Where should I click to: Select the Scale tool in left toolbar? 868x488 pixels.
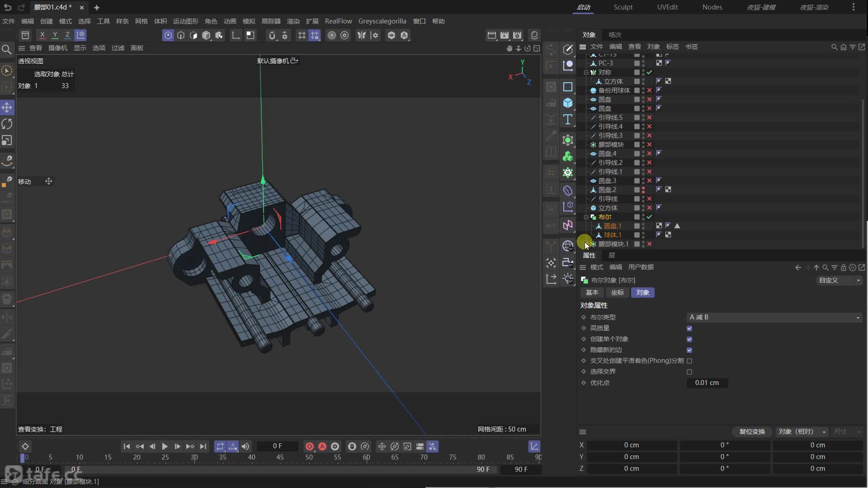7,141
